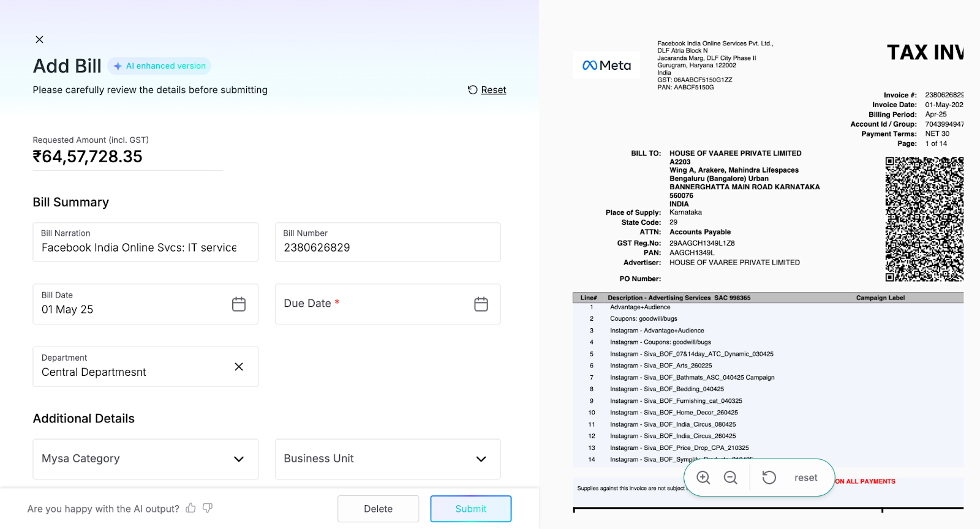Click the 'Campaign Label' column header

click(x=881, y=298)
